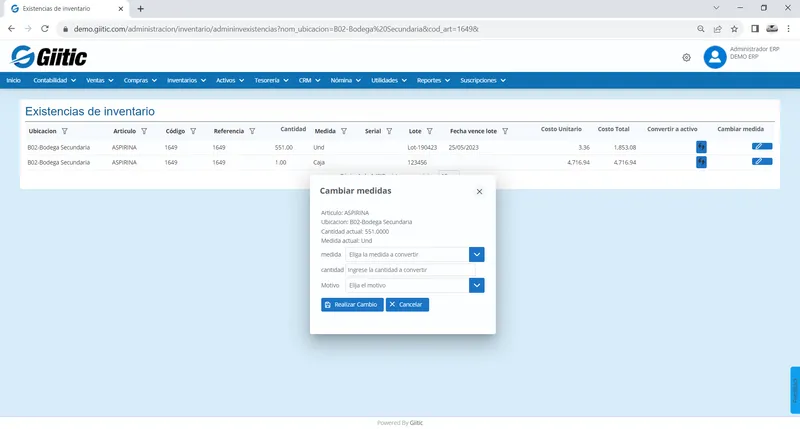Click Administrador ERP user name
The height and width of the screenshot is (429, 800).
click(x=754, y=49)
